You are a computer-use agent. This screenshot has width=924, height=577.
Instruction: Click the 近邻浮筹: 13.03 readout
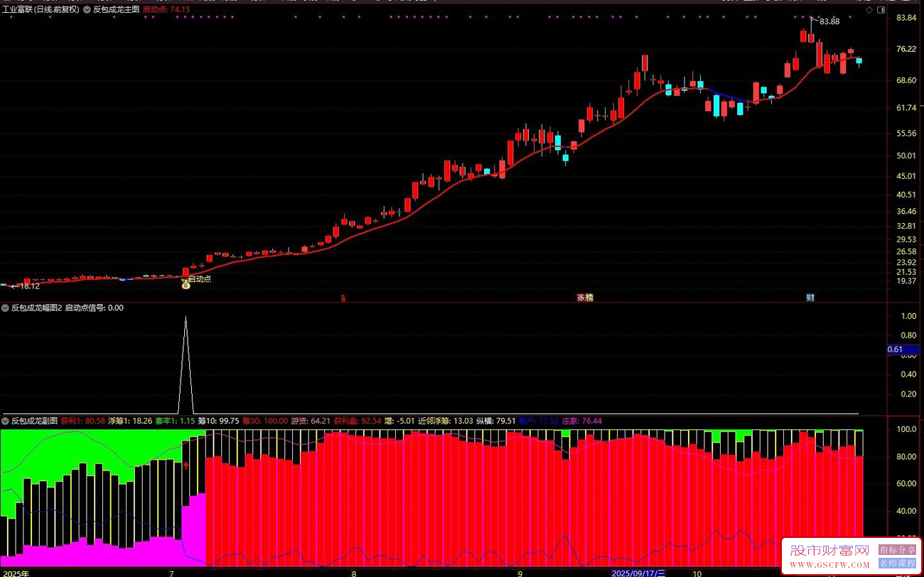click(x=446, y=421)
